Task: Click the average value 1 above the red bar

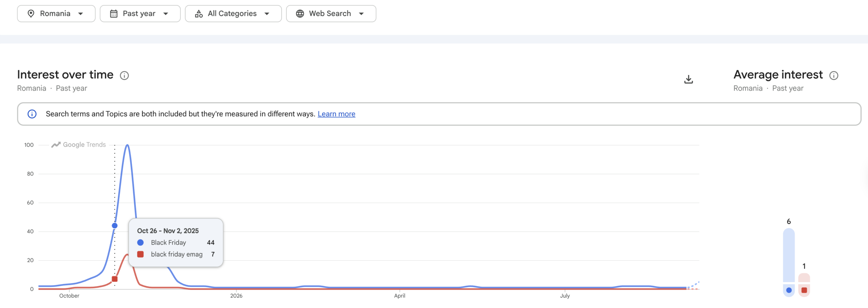Action: (x=804, y=266)
